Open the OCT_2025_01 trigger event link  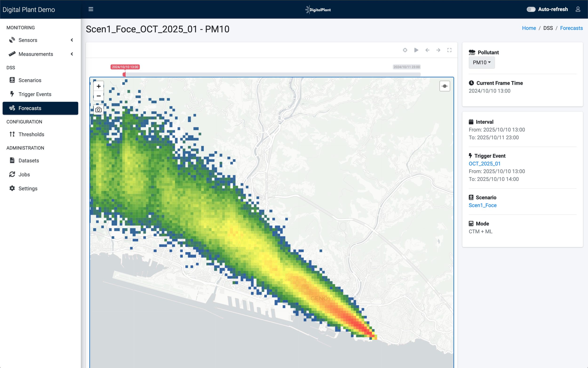(484, 164)
